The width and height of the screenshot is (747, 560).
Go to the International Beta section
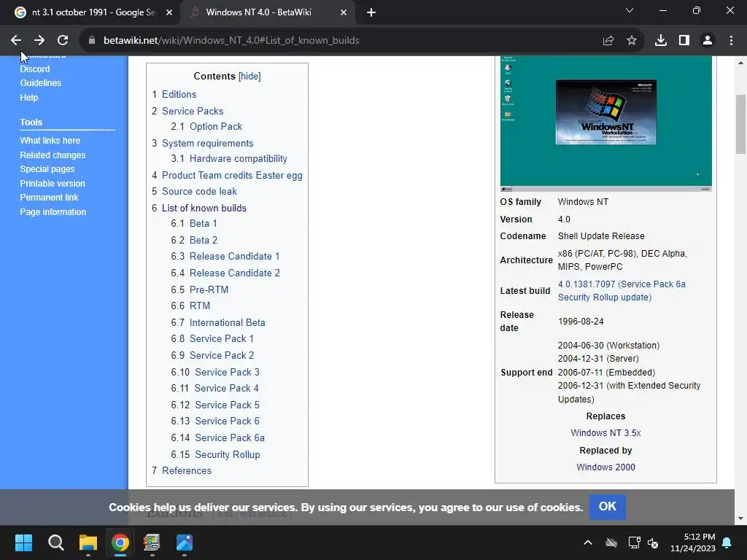228,322
